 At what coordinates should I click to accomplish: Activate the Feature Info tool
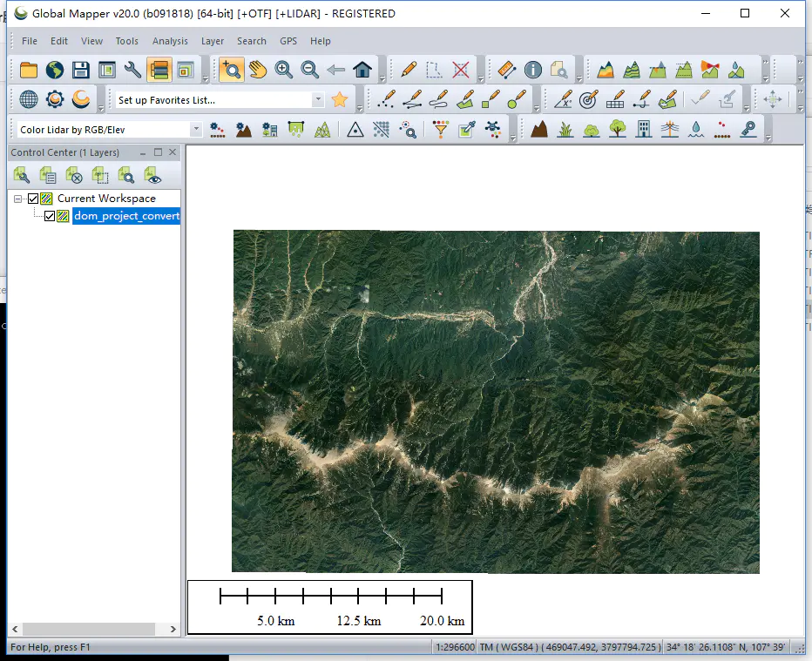(533, 70)
